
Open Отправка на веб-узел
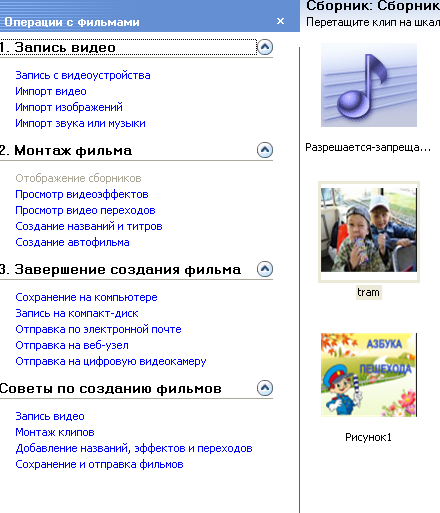point(72,345)
